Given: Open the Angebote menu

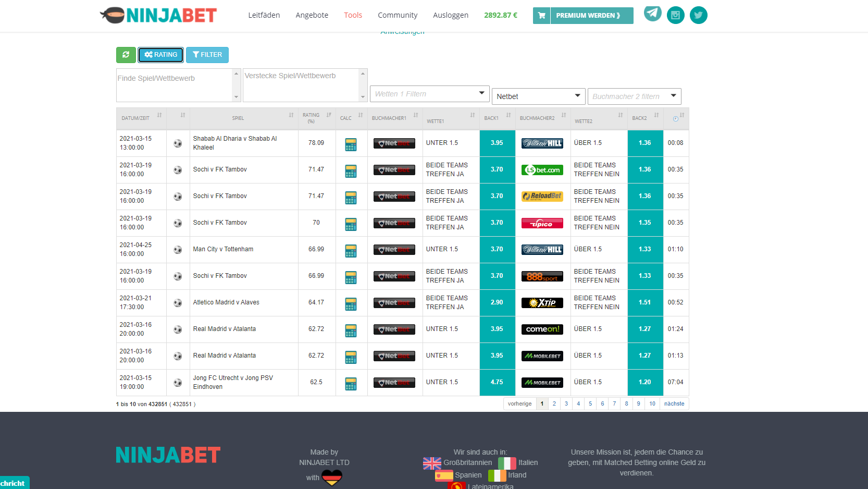Looking at the screenshot, I should point(312,15).
